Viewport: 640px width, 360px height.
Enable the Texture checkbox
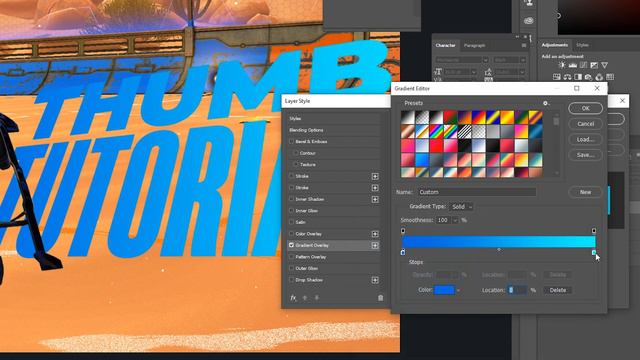pos(296,164)
